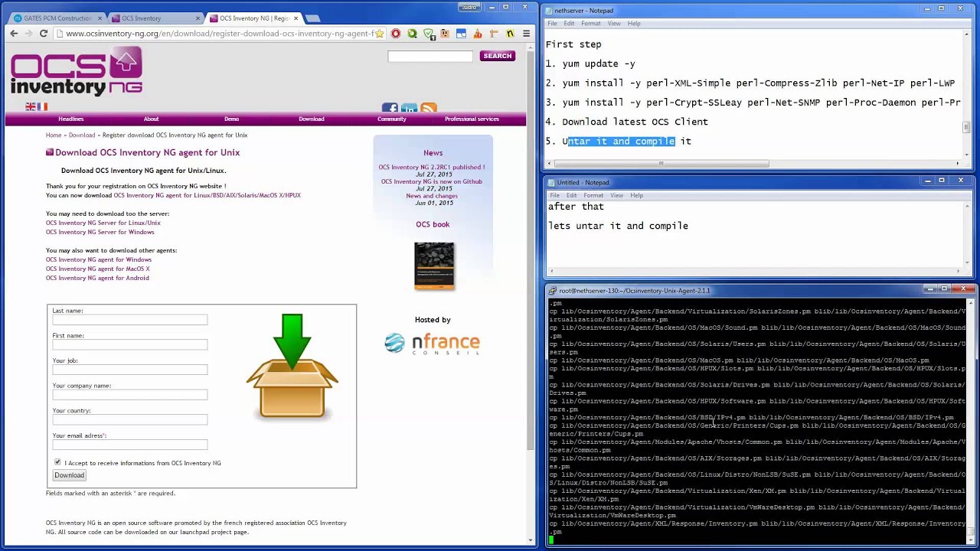Click the Norton 'n' extension icon
The image size is (980, 551).
point(510,34)
